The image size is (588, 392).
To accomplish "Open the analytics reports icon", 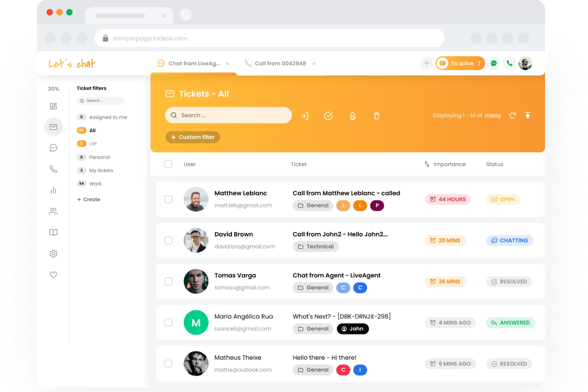I will pos(53,190).
